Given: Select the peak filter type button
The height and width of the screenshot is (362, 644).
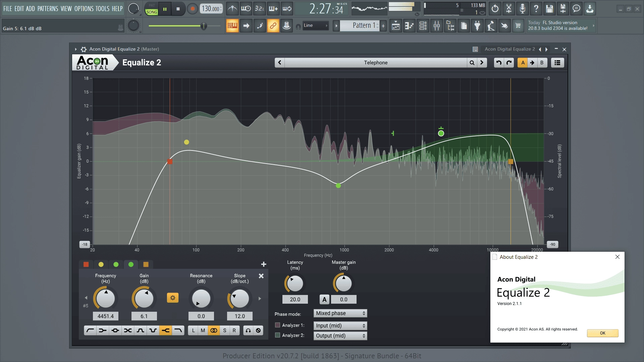Looking at the screenshot, I should 115,330.
